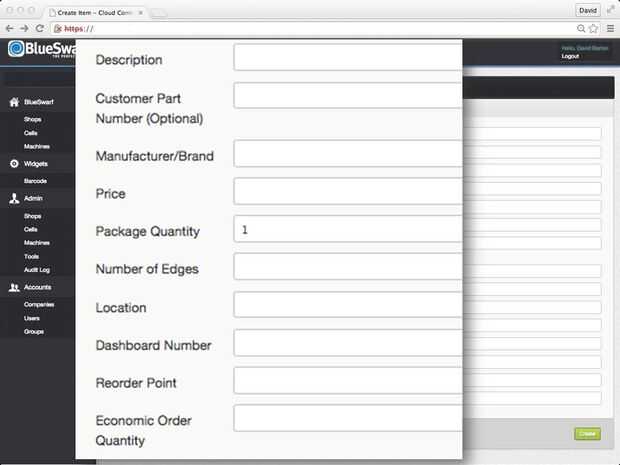Viewport: 620px width, 465px height.
Task: Click the Logout link
Action: tap(570, 57)
